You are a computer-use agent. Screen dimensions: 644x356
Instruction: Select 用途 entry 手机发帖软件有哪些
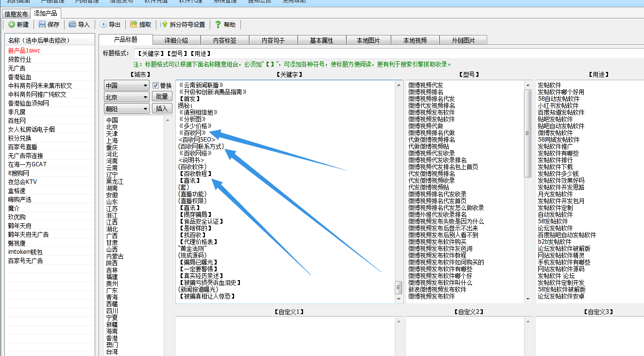click(x=564, y=262)
